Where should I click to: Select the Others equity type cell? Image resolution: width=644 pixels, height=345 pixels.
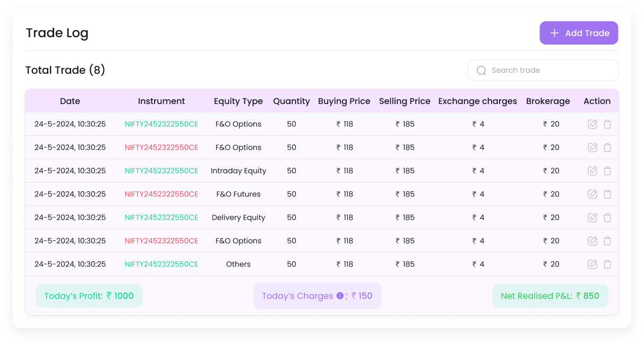pyautogui.click(x=238, y=264)
